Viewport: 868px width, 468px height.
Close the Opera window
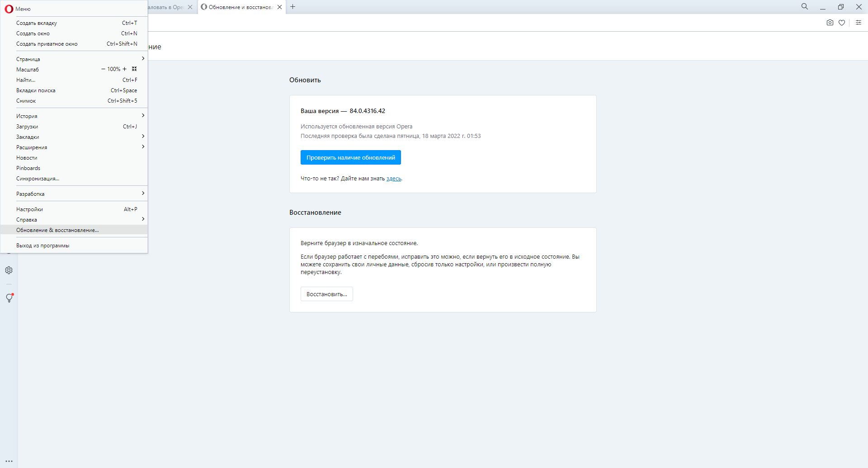tap(859, 7)
